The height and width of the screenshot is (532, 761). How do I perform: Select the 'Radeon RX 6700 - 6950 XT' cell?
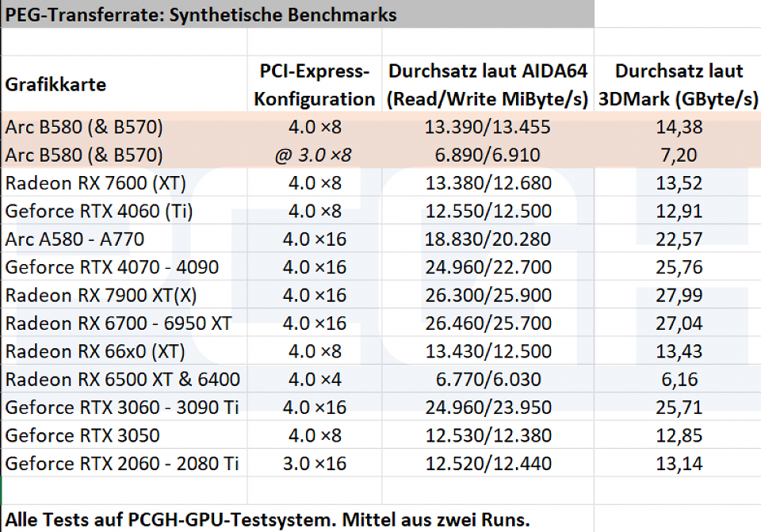(x=124, y=323)
